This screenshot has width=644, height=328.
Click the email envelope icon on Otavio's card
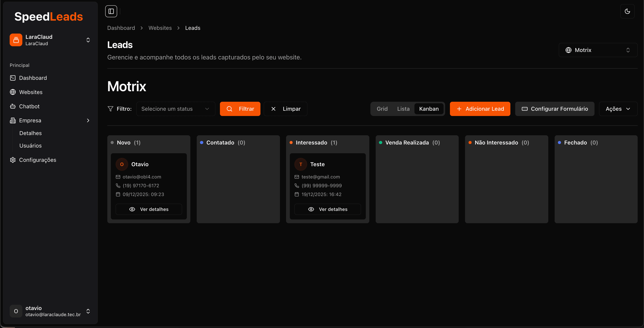pos(118,177)
